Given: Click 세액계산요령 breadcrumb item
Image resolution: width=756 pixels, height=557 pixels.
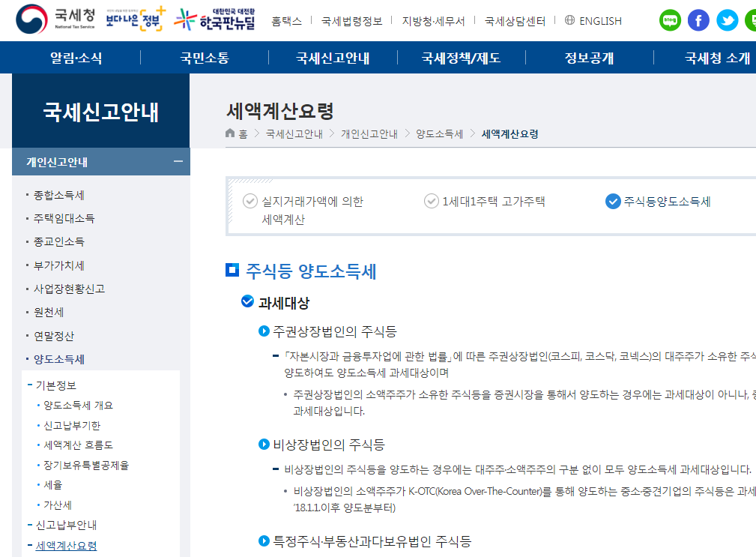Looking at the screenshot, I should (x=510, y=133).
